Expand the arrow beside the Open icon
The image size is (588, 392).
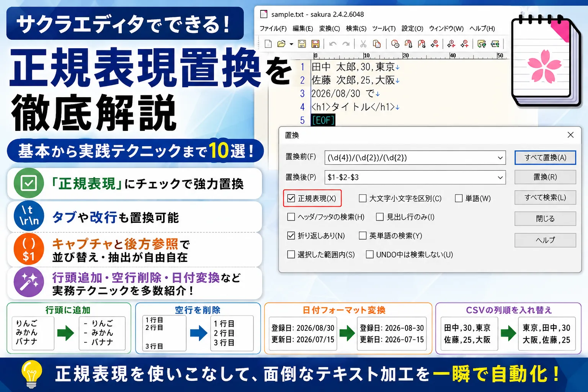tap(291, 44)
